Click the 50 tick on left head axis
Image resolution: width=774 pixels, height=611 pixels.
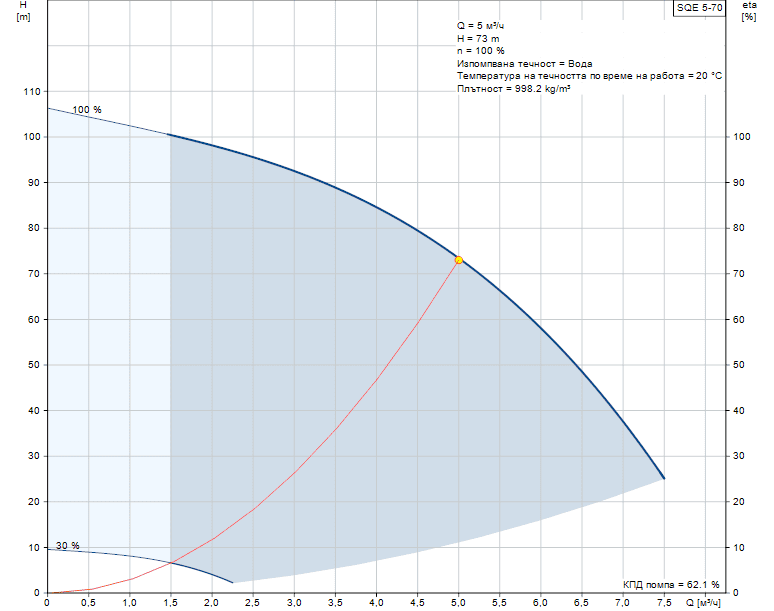(33, 365)
